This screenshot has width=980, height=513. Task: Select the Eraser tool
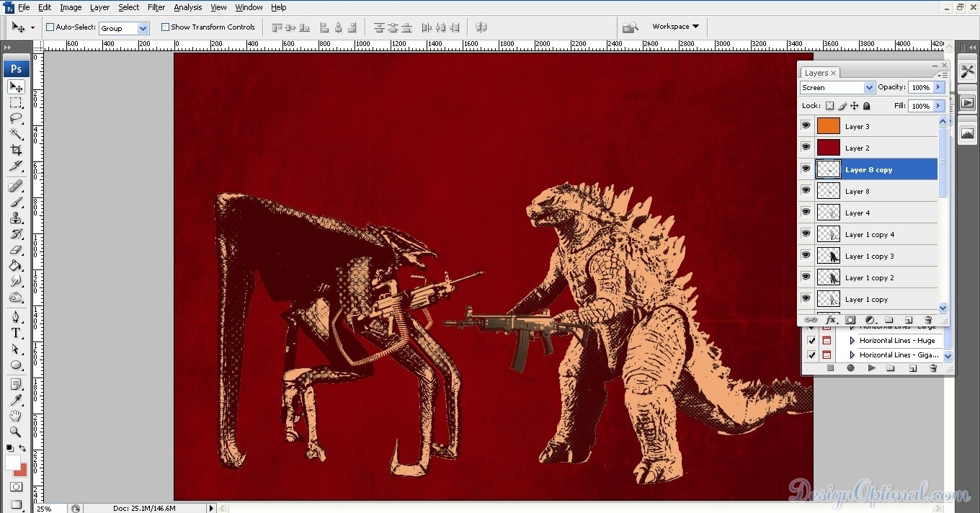(x=16, y=250)
